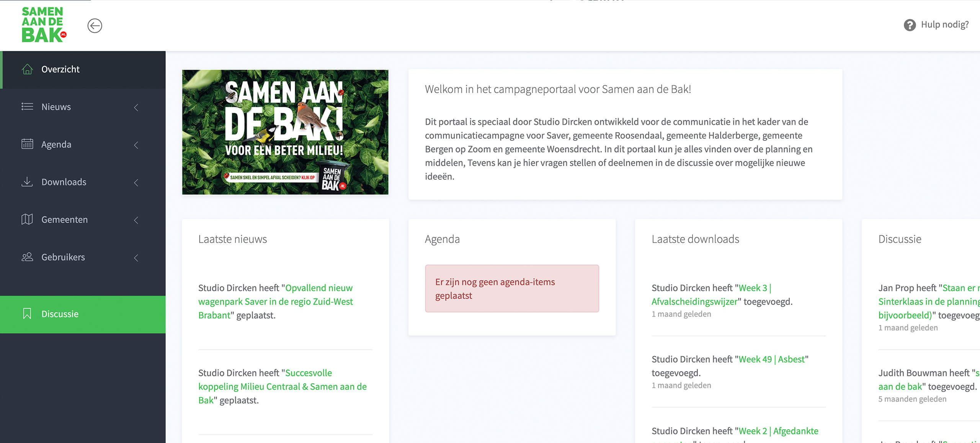Click the Gebruikers people icon
980x443 pixels.
pos(27,257)
